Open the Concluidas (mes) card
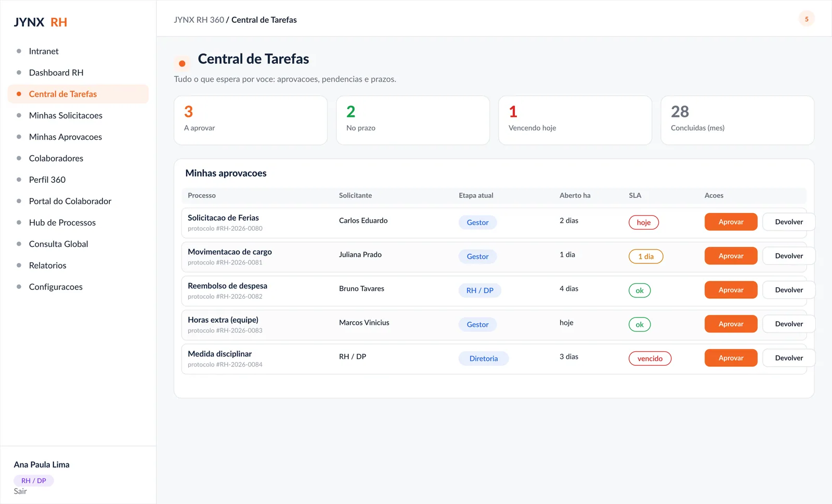Image resolution: width=832 pixels, height=504 pixels. [737, 120]
